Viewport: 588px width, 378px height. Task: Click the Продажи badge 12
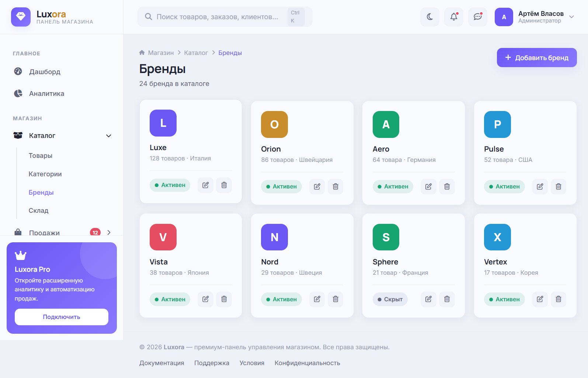coord(95,232)
